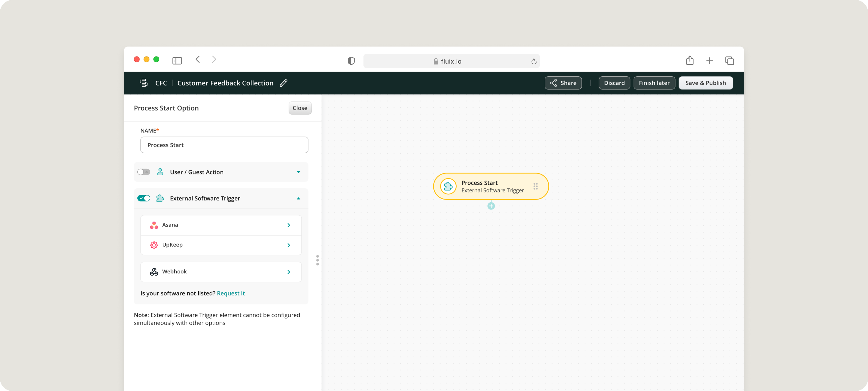Show the browser sidebar
The image size is (868, 391).
click(177, 61)
